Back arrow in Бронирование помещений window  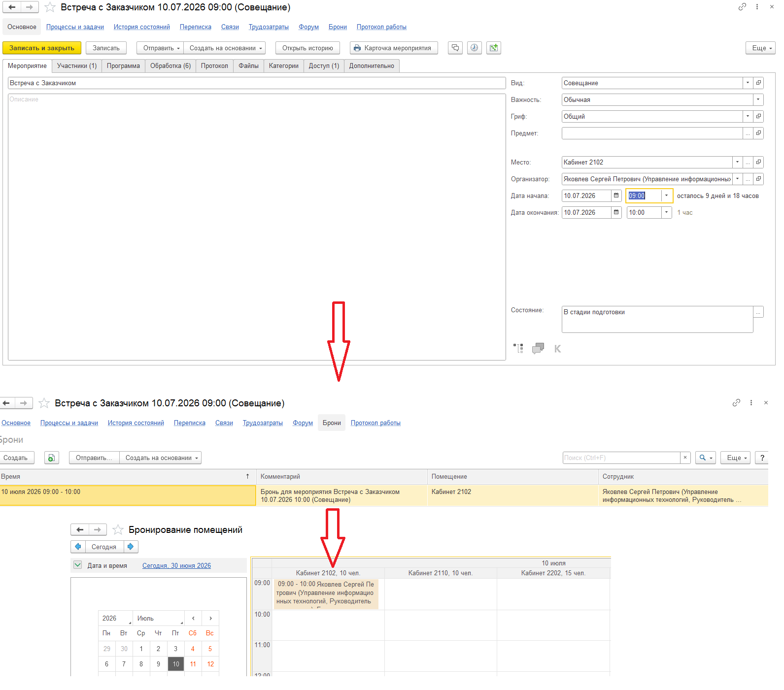(x=80, y=530)
